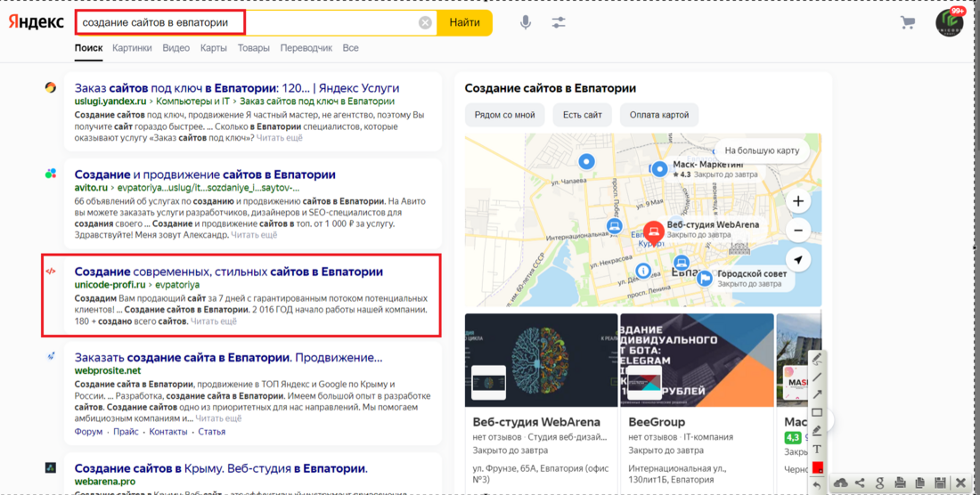Open the red color picker swatch
980x495 pixels.
(817, 467)
